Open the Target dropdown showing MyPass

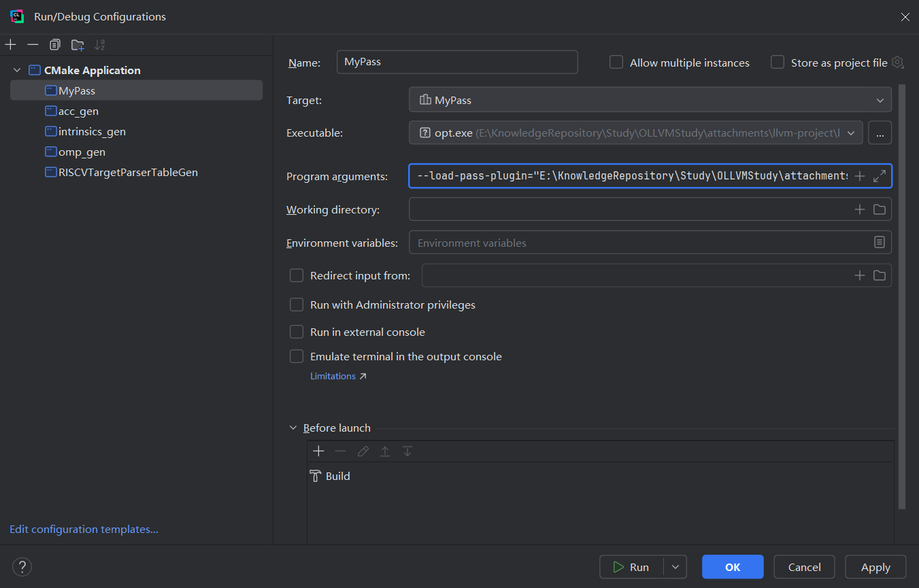pos(650,100)
